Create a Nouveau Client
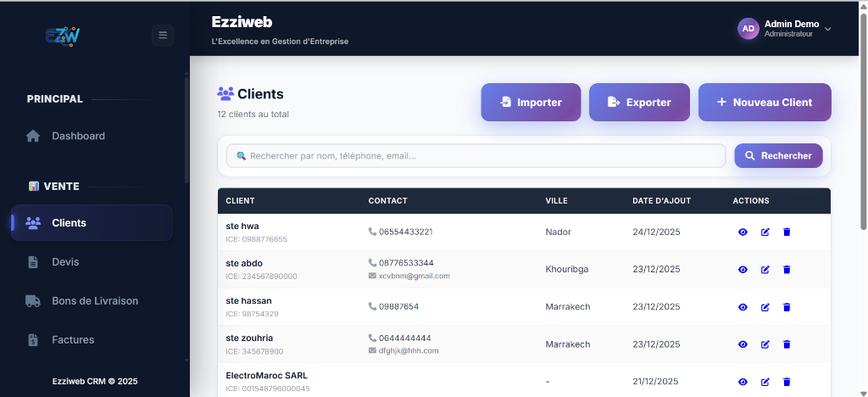Viewport: 868px width, 397px height. click(x=765, y=103)
